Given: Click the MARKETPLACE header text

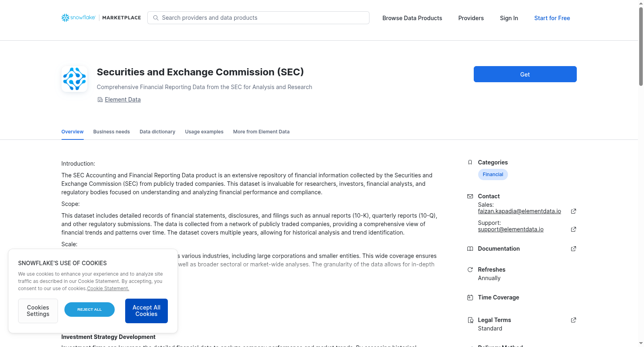Looking at the screenshot, I should tap(122, 18).
